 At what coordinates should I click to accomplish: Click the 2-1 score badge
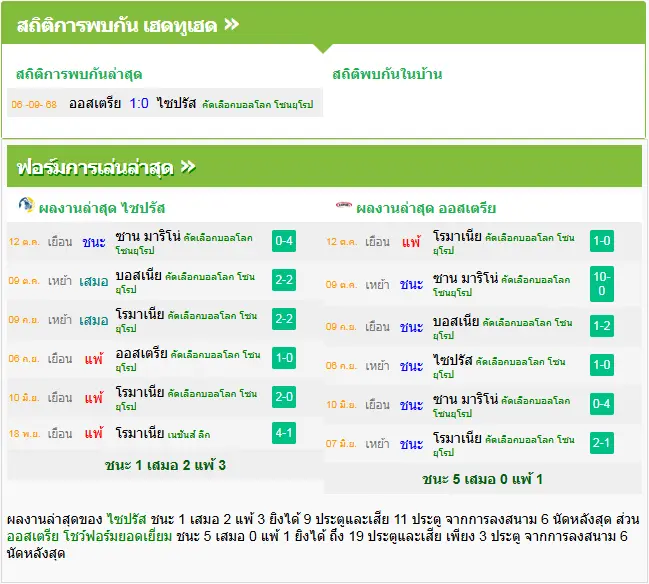coord(601,443)
